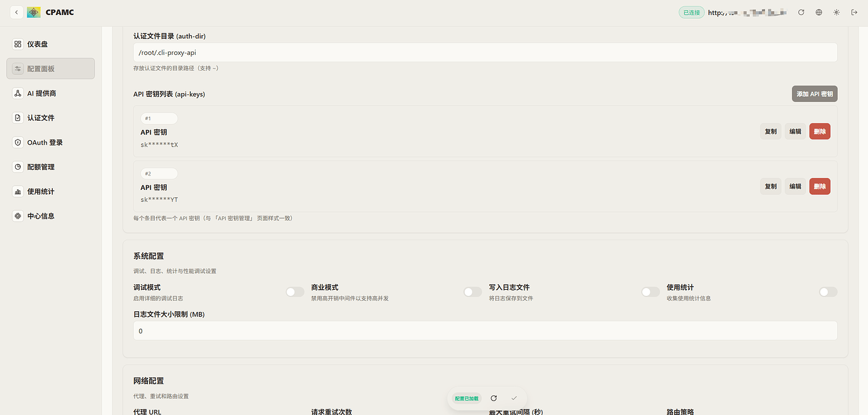Click the logout icon in header
868x415 pixels.
pyautogui.click(x=854, y=12)
